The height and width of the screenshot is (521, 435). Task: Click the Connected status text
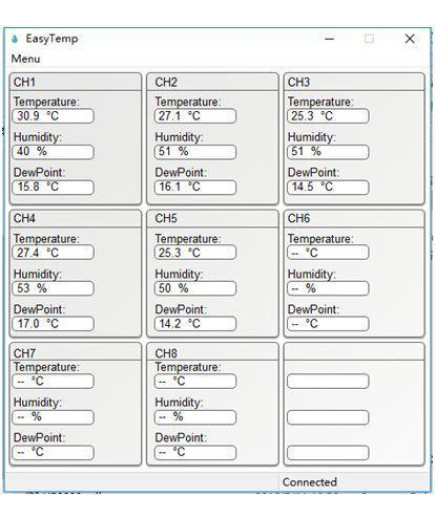310,482
